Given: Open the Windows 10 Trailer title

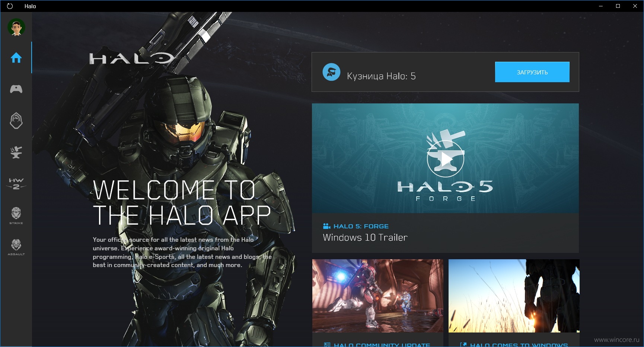Looking at the screenshot, I should 365,238.
